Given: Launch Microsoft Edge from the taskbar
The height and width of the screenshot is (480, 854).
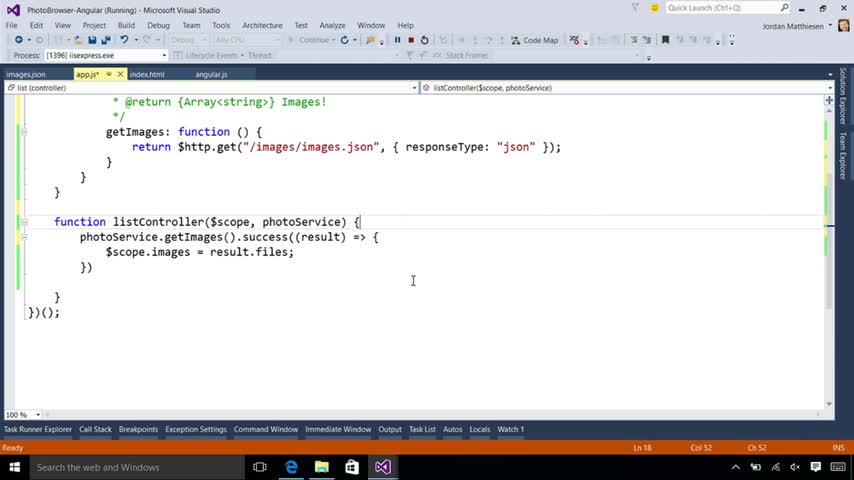Looking at the screenshot, I should [291, 467].
